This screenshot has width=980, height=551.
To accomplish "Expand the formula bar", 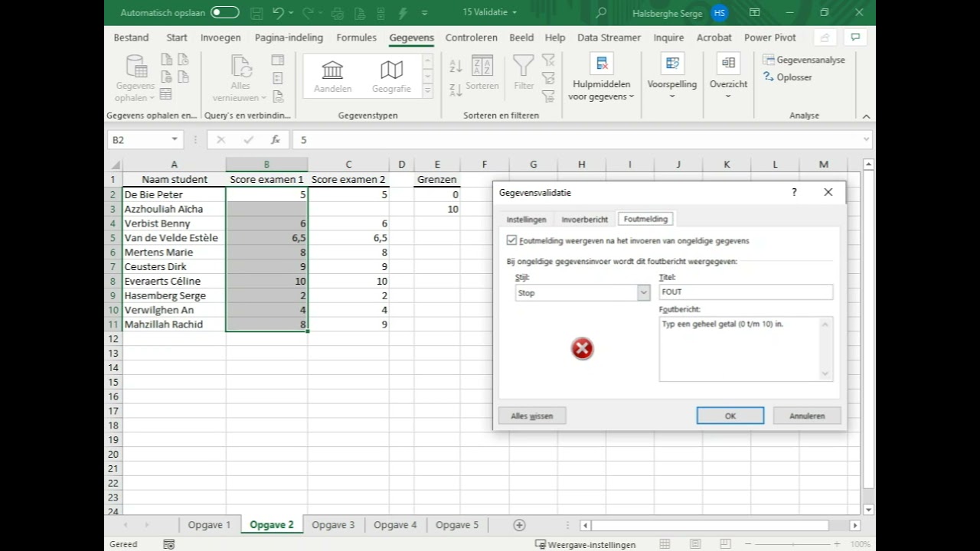I will 866,139.
